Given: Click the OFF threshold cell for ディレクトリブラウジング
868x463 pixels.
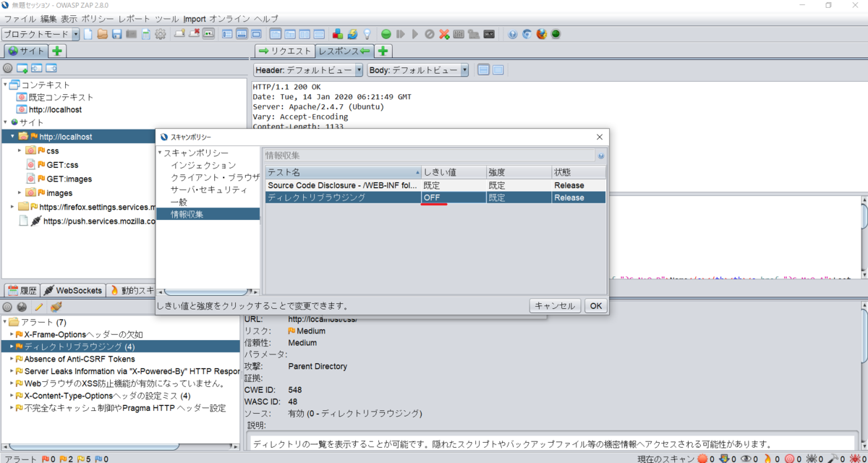Looking at the screenshot, I should pyautogui.click(x=454, y=197).
